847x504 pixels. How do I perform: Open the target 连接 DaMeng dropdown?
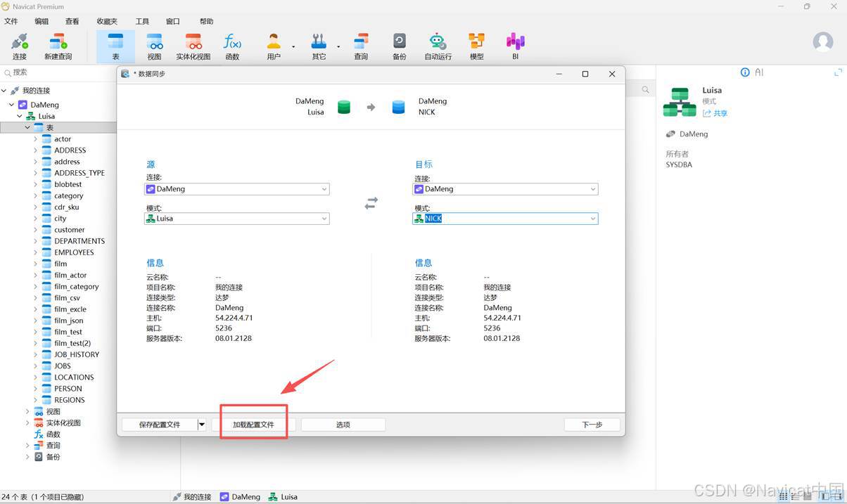(593, 189)
